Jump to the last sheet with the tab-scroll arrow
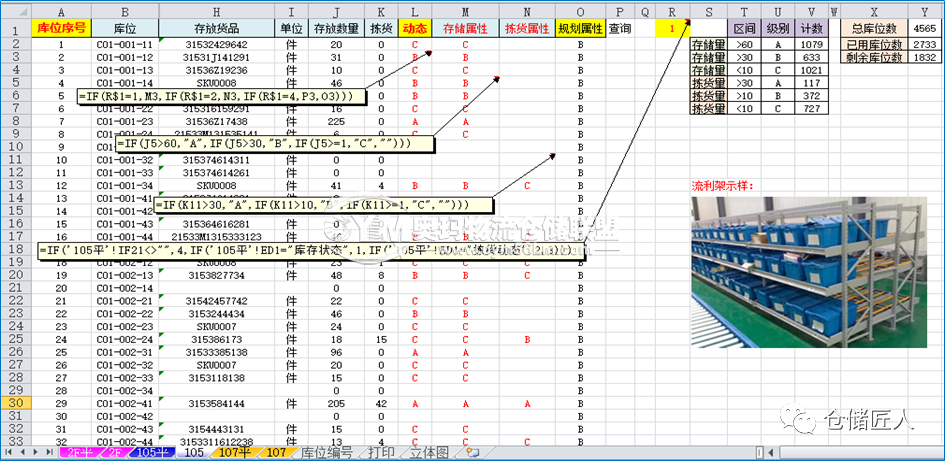Image resolution: width=945 pixels, height=461 pixels. pyautogui.click(x=49, y=452)
